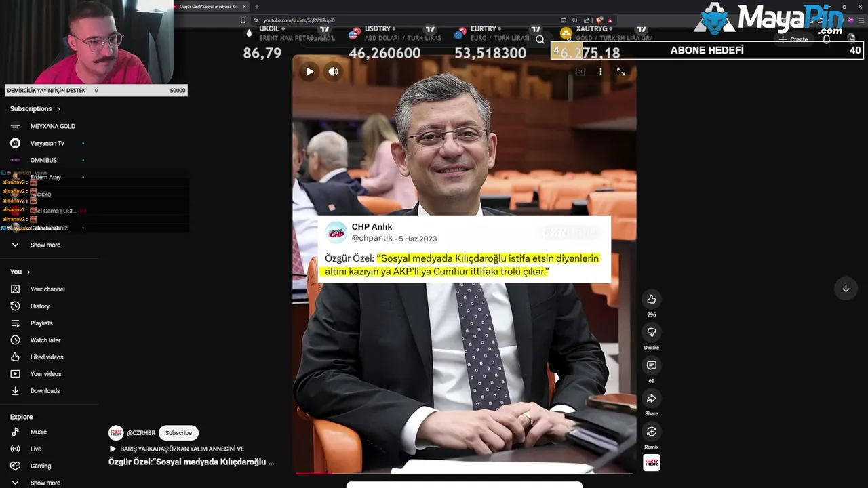Play the paused Shorts video
This screenshot has height=488, width=868.
coord(309,71)
